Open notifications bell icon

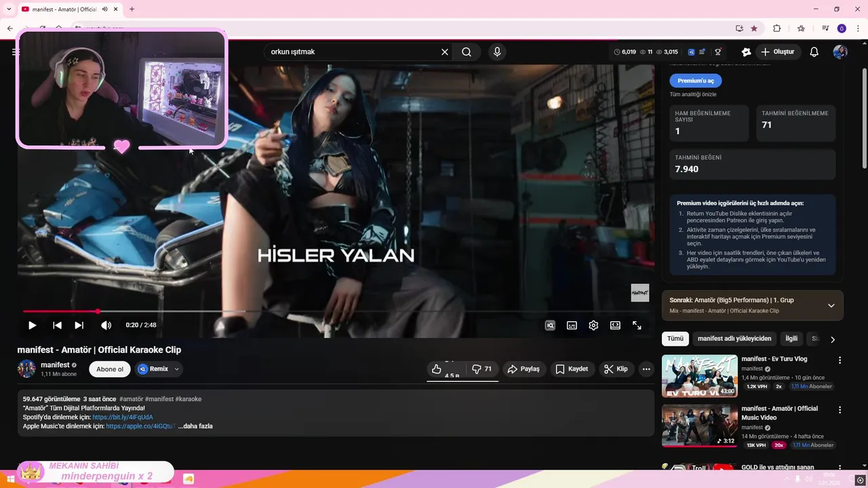(814, 52)
